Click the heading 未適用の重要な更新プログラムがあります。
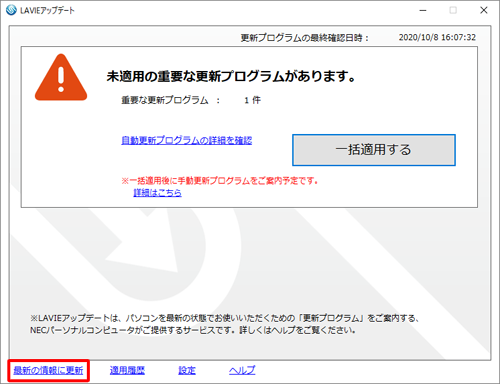This screenshot has height=384, width=500. pyautogui.click(x=231, y=76)
